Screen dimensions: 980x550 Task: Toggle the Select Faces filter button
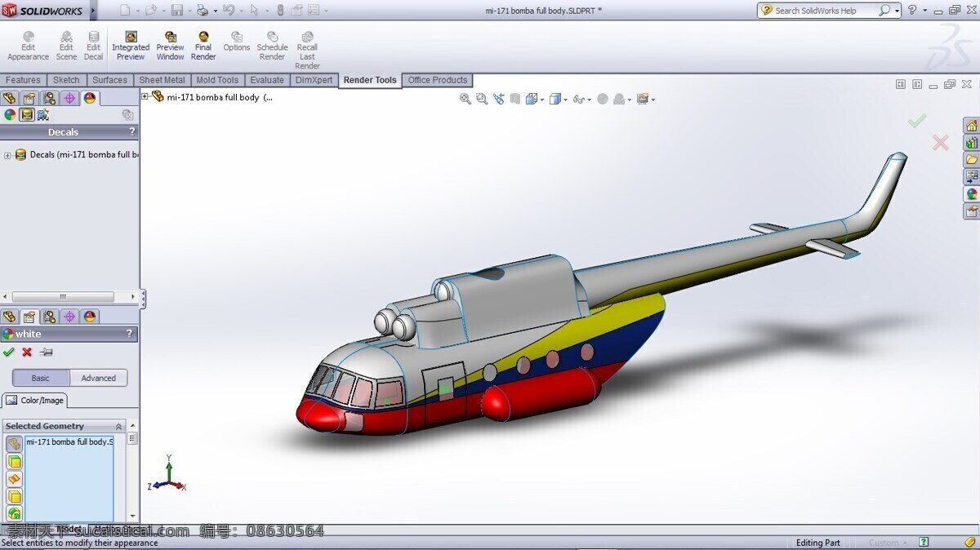pyautogui.click(x=15, y=462)
